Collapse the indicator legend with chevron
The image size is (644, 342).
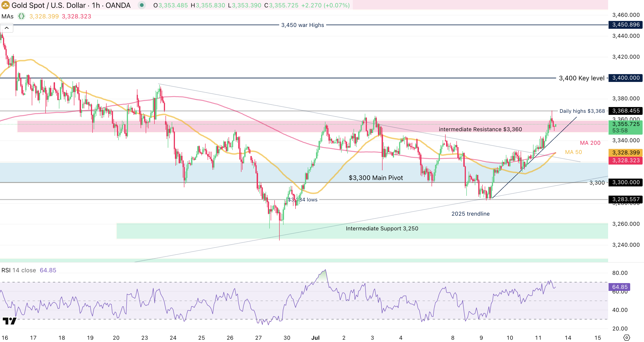(7, 28)
